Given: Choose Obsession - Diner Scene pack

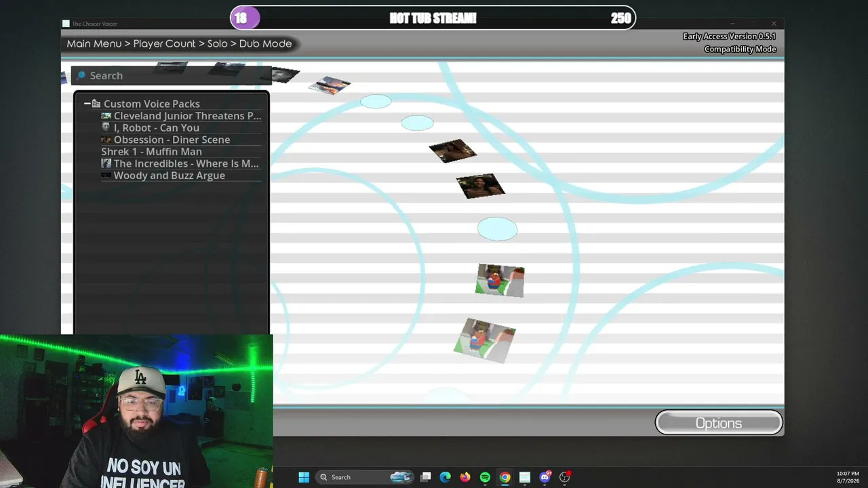Looking at the screenshot, I should (181, 140).
